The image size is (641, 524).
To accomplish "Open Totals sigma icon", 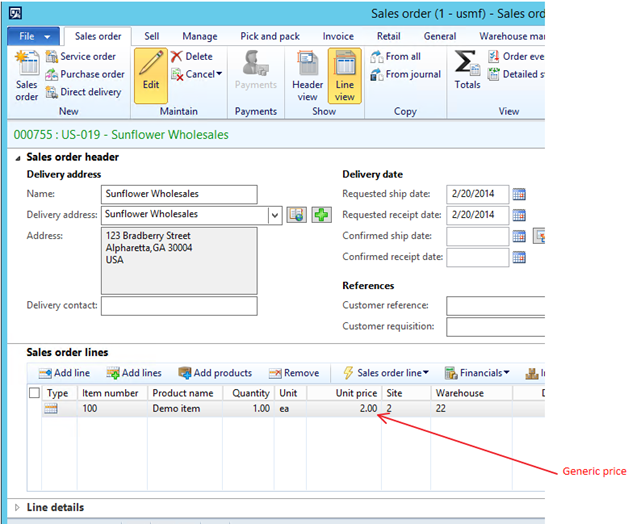I will 467,70.
